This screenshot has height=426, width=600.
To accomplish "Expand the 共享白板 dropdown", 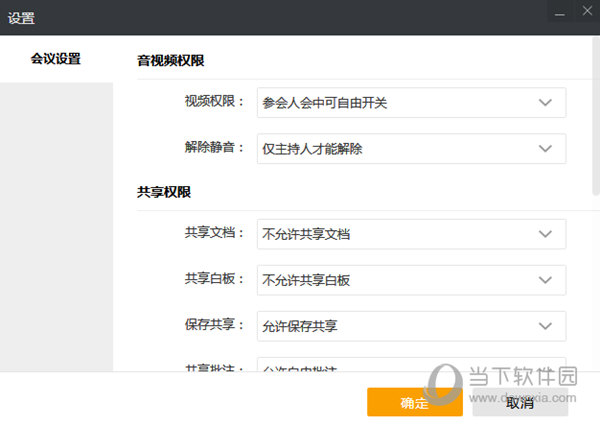I will pos(411,280).
